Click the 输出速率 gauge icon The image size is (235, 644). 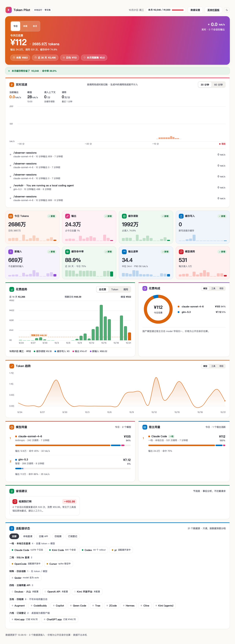pyautogui.click(x=124, y=251)
